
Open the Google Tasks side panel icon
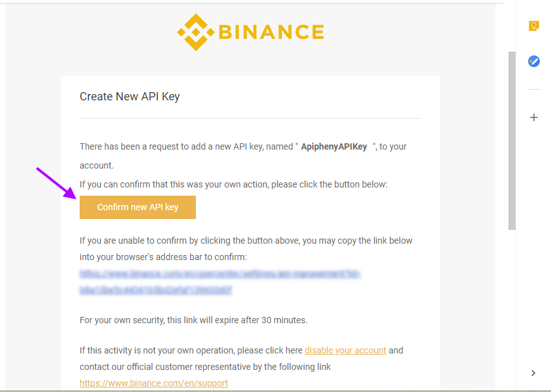pos(533,61)
